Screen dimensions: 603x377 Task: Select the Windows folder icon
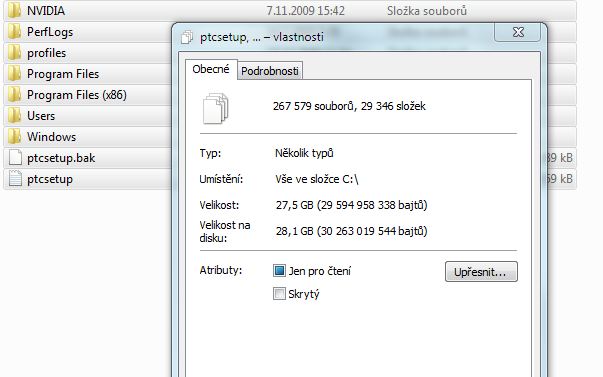coord(15,137)
